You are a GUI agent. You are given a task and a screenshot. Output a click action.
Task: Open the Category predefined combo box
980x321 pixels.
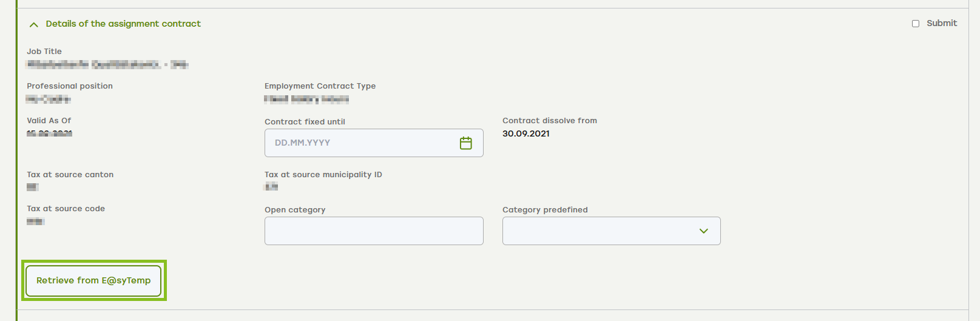point(611,231)
